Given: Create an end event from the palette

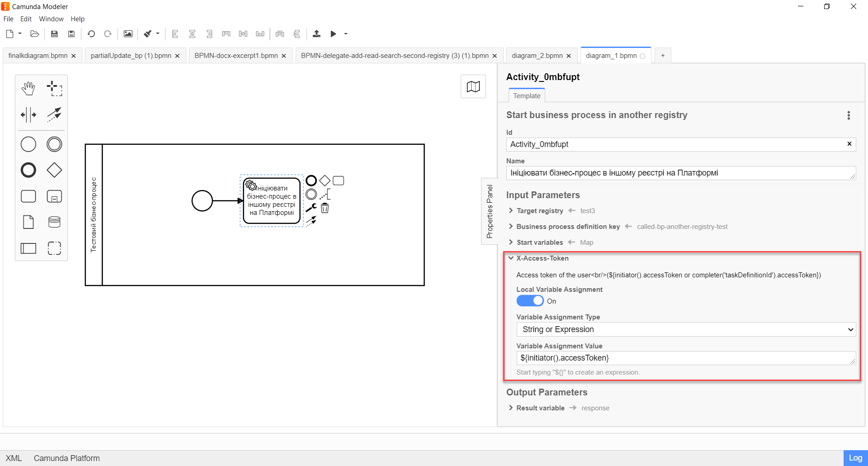Looking at the screenshot, I should (28, 170).
